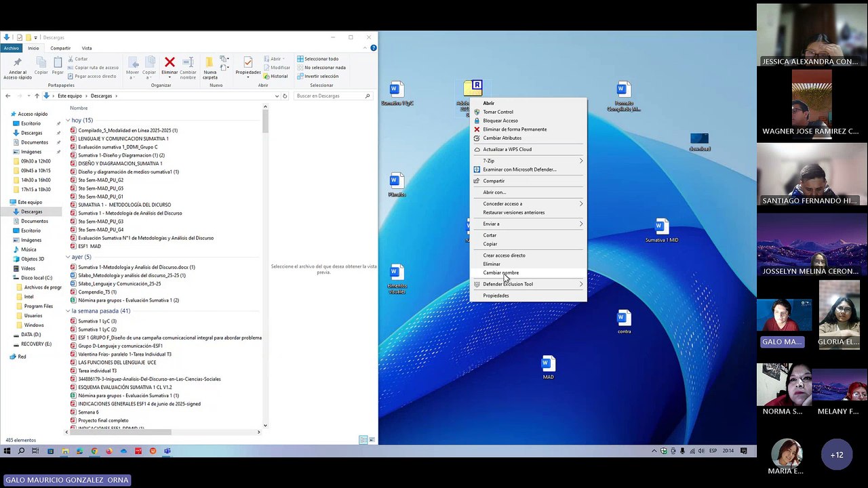
Task: Click Anclar al Acceso rápido pin icon
Action: tap(17, 63)
